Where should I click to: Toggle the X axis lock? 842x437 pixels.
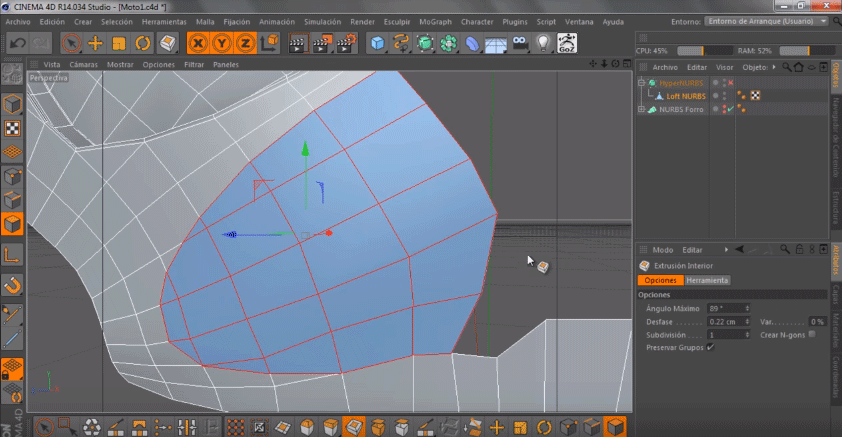(x=198, y=42)
